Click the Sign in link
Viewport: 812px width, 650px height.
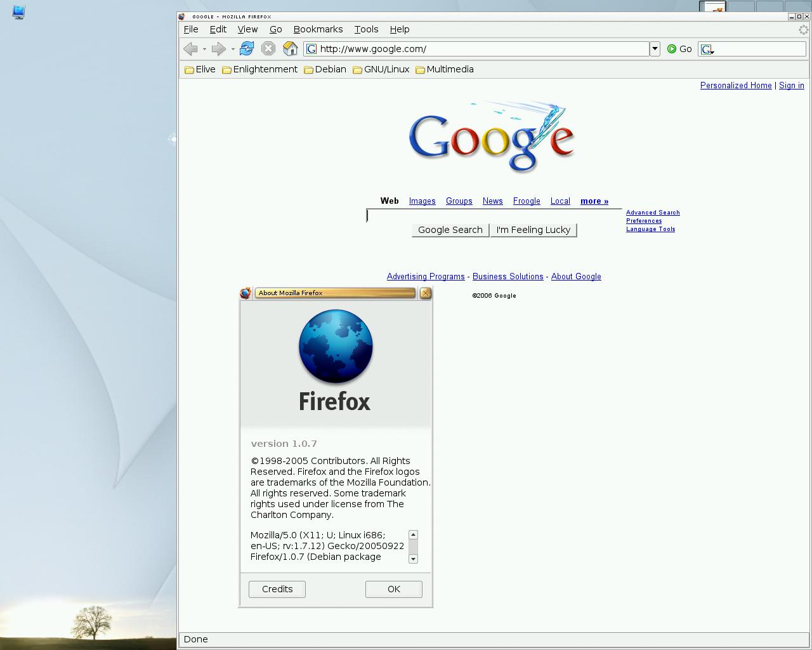[x=791, y=86]
